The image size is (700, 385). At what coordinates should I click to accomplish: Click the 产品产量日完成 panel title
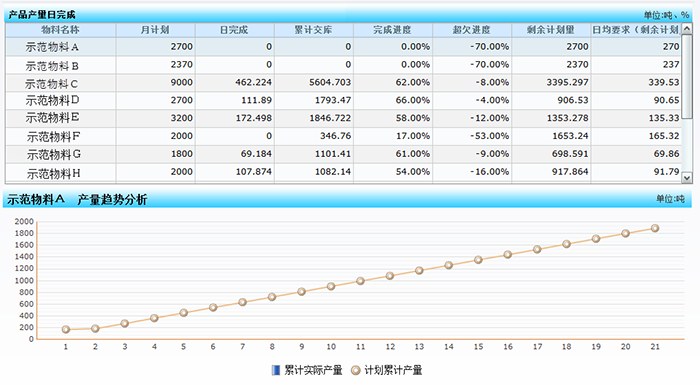click(x=42, y=15)
